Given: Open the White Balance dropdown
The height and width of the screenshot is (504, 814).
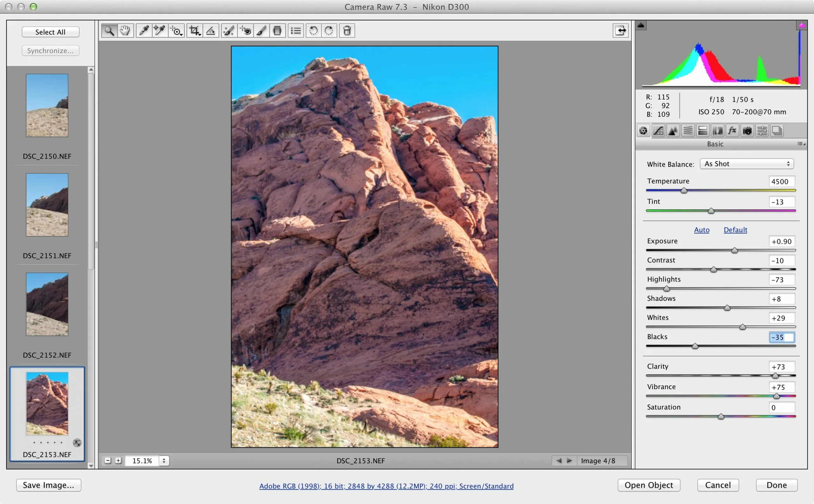Looking at the screenshot, I should coord(746,164).
